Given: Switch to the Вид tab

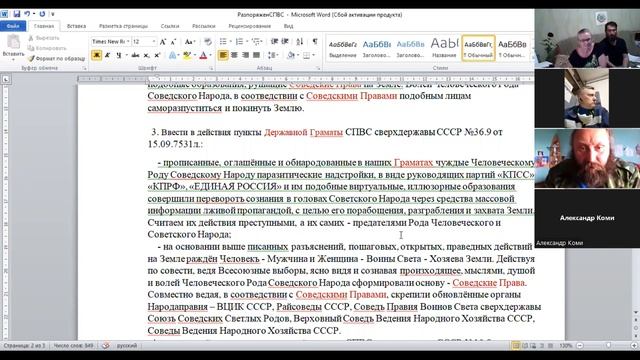Looking at the screenshot, I should pos(288,26).
